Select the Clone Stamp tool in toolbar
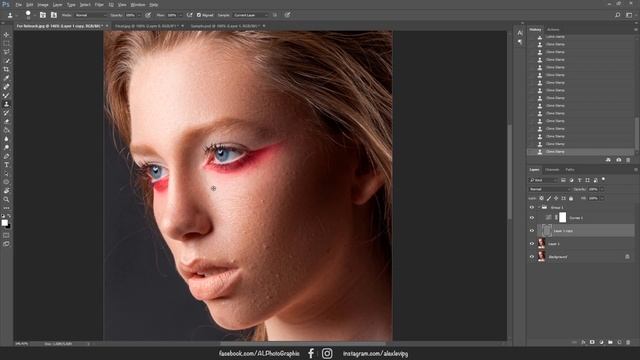 tap(6, 104)
